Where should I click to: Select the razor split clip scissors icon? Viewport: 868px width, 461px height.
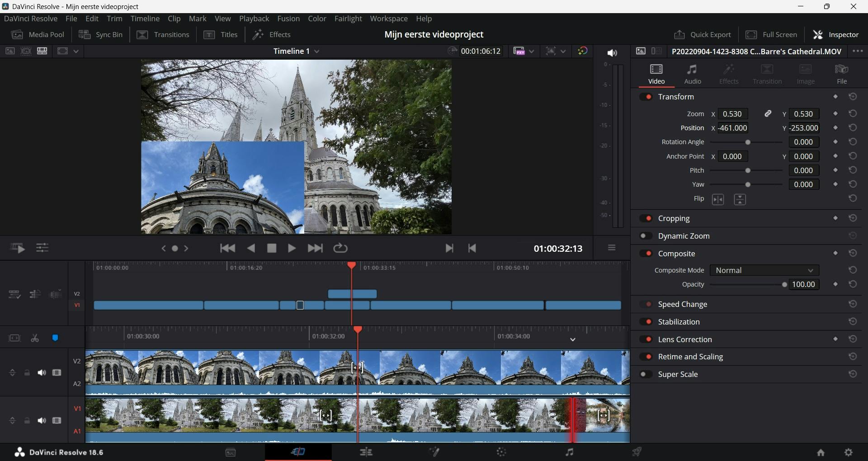pyautogui.click(x=35, y=338)
